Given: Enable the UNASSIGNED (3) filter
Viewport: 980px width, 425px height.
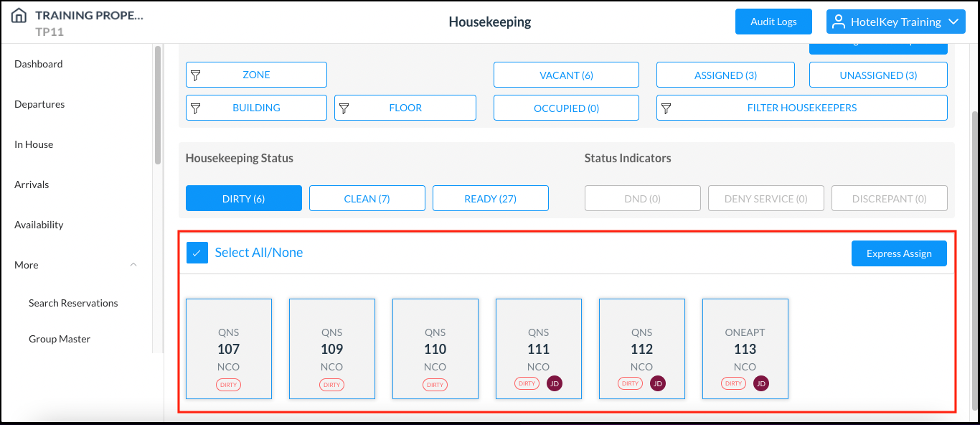Looking at the screenshot, I should tap(878, 75).
